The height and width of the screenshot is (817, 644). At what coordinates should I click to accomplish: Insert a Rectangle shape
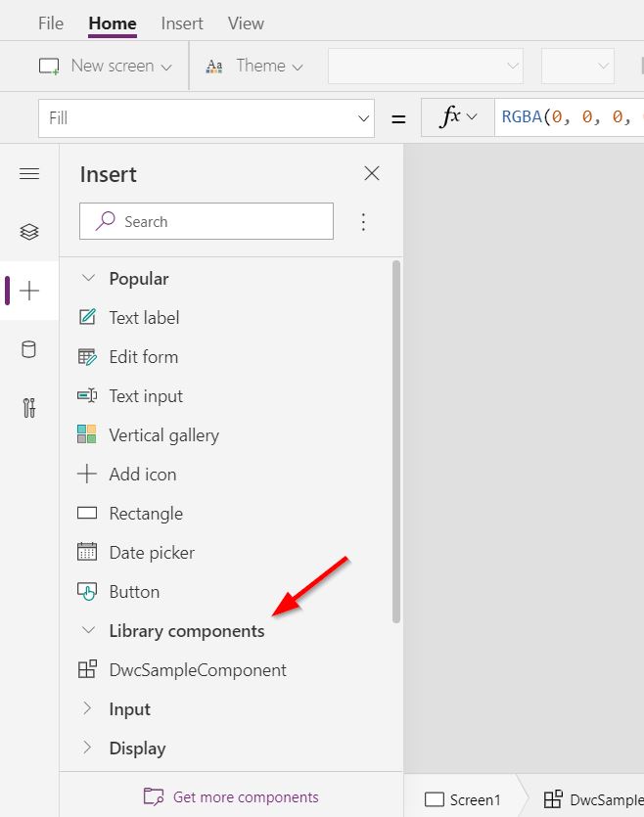click(x=146, y=514)
